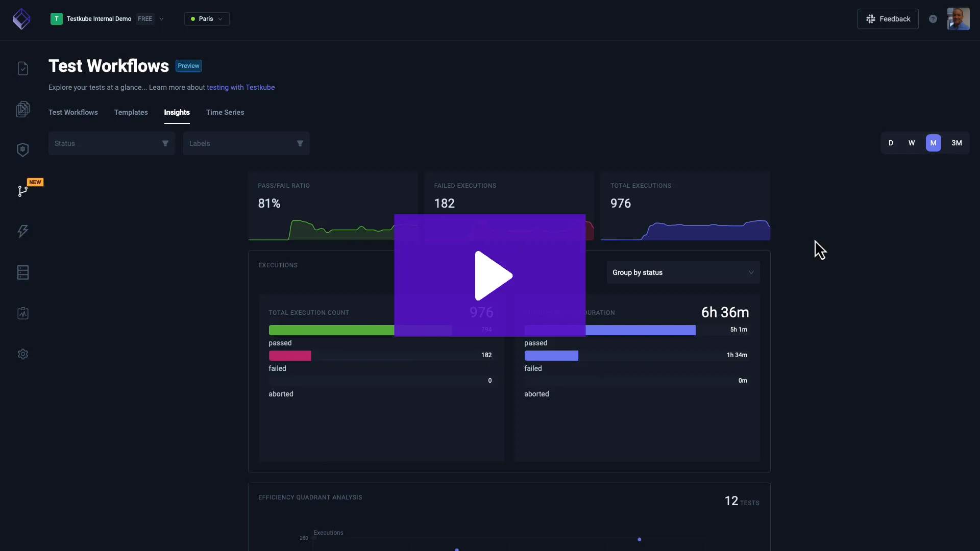Expand the Group by status dropdown

click(x=683, y=272)
